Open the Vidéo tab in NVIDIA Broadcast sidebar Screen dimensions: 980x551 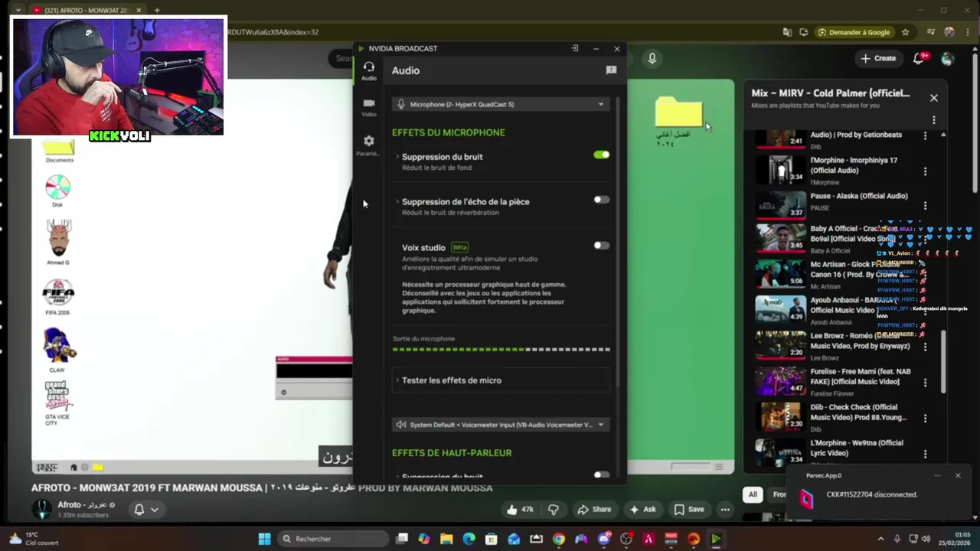(368, 107)
